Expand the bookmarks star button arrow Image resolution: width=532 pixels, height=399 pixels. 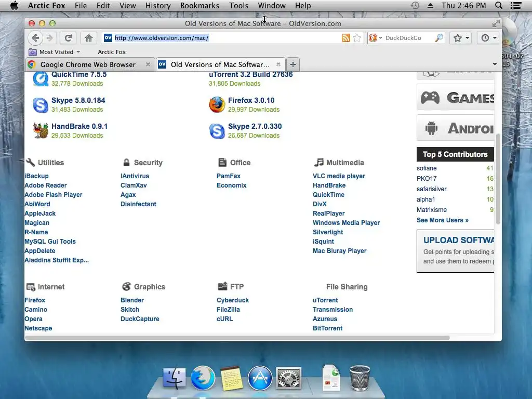tap(467, 38)
